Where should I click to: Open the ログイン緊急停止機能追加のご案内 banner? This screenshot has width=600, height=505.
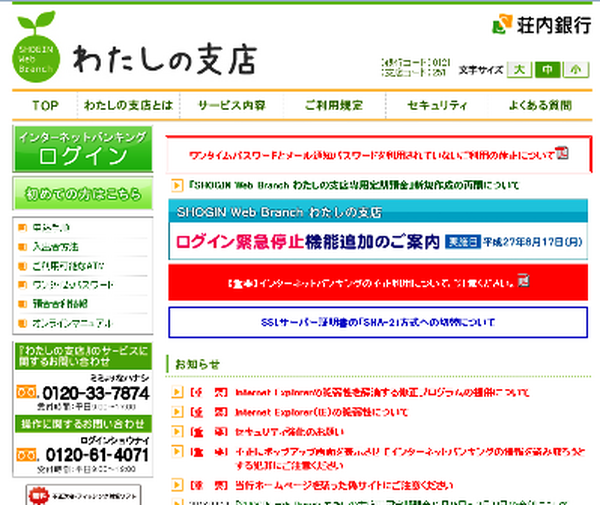378,230
